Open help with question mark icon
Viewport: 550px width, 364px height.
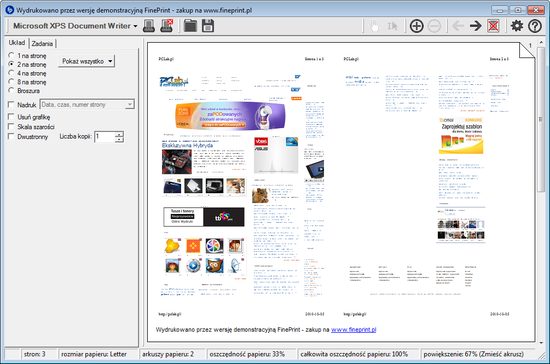[535, 26]
